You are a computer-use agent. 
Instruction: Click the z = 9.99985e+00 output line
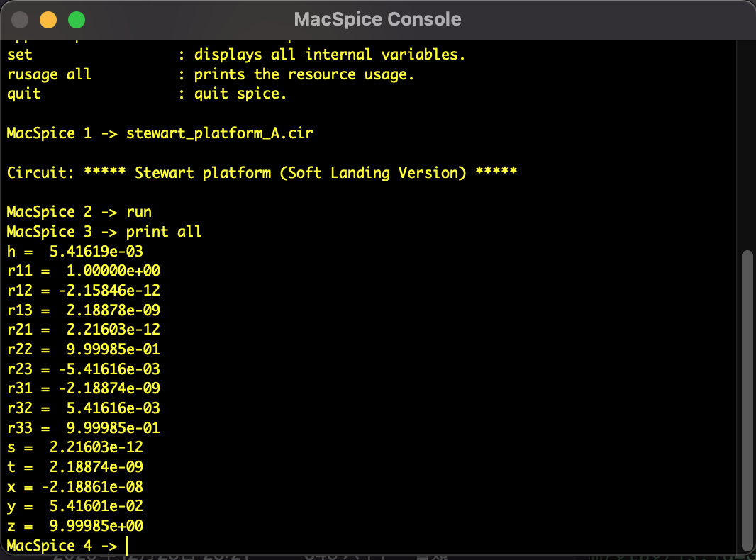point(76,526)
